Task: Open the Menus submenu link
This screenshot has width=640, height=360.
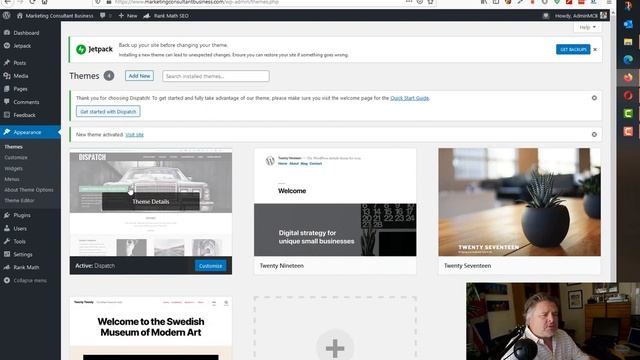Action: [x=12, y=179]
